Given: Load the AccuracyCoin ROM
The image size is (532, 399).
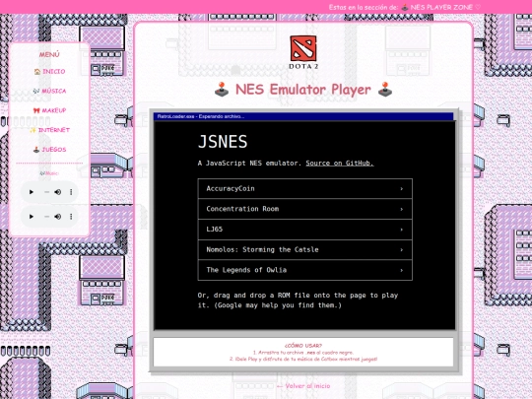Looking at the screenshot, I should 305,188.
